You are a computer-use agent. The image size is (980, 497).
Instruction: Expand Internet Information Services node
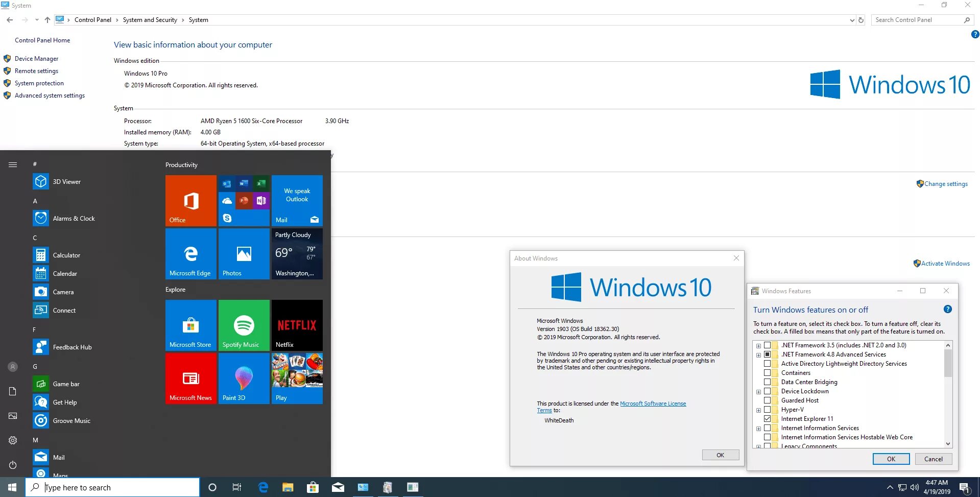pyautogui.click(x=758, y=429)
